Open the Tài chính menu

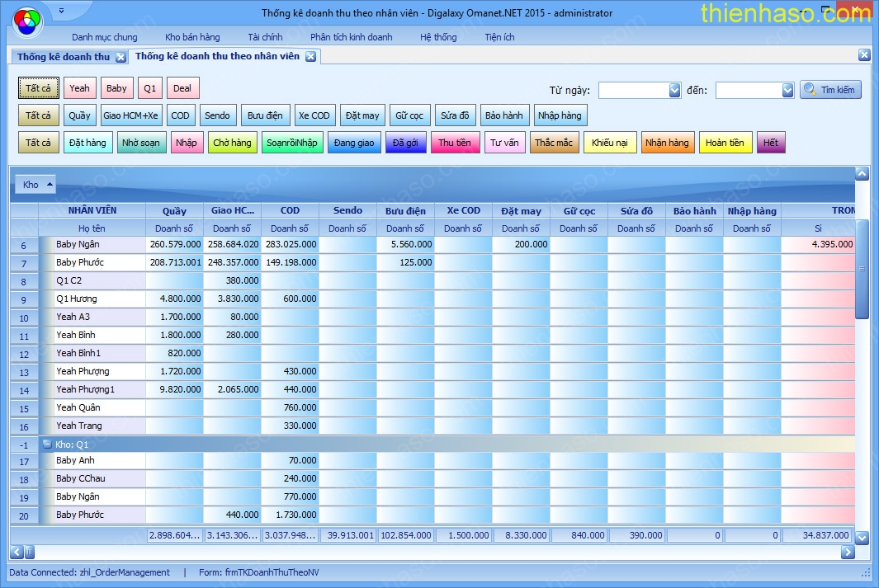(265, 37)
